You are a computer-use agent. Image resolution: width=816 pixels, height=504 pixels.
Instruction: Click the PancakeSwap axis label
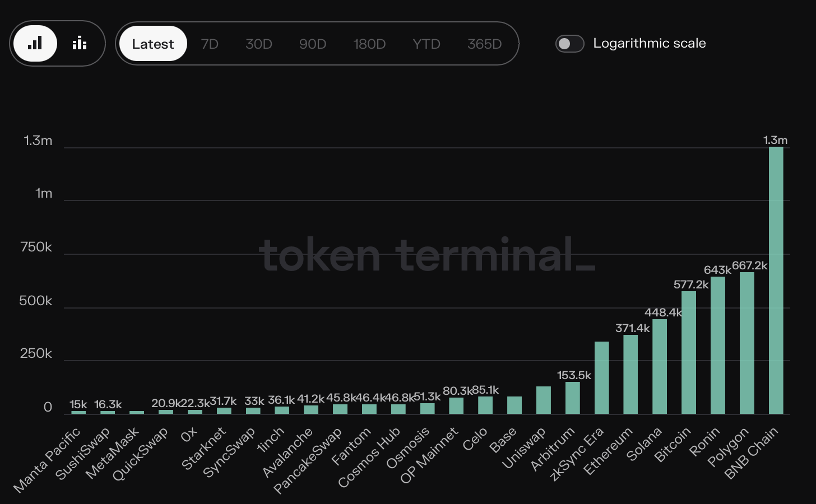point(308,461)
